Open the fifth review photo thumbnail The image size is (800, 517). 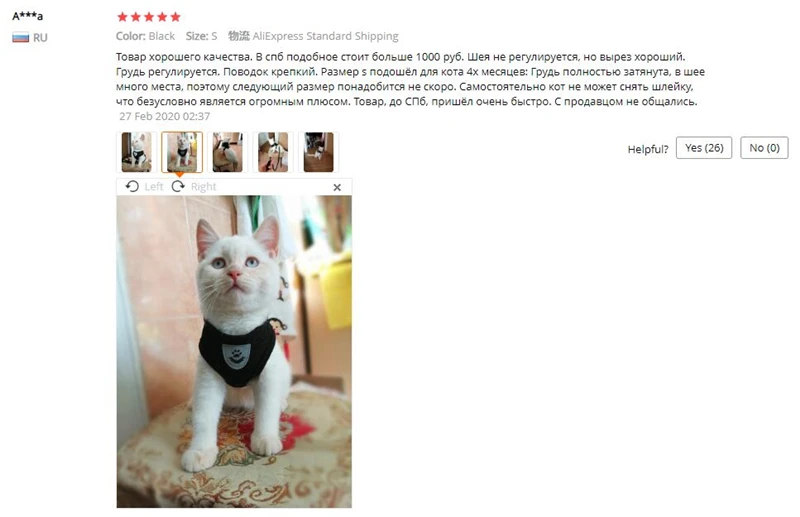318,152
